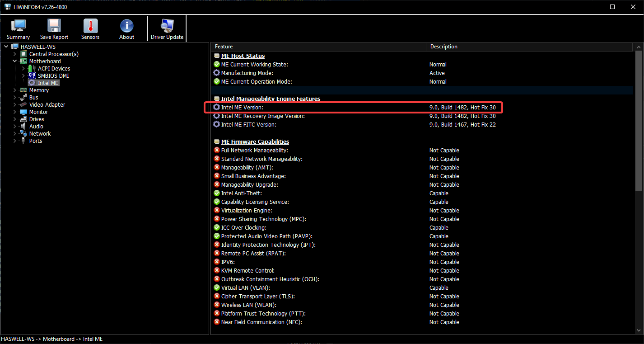
Task: Click the Memory module icon
Action: (23, 90)
